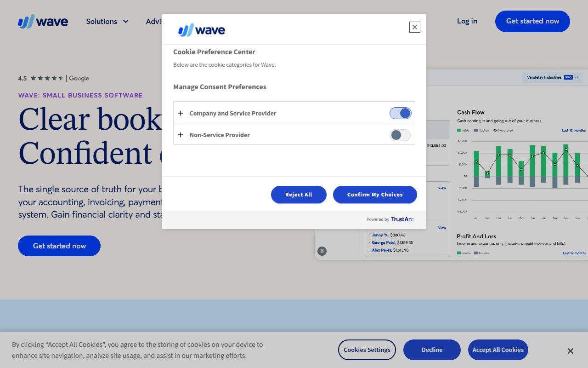Screen dimensions: 588x368
Task: Click the Company and Service Provider label
Action: 233,113
